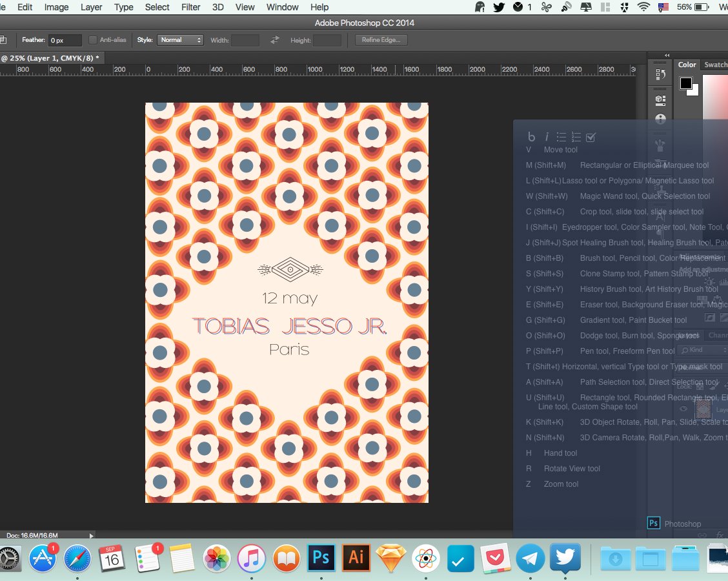Open the Select menu
The image size is (728, 581).
pyautogui.click(x=157, y=7)
